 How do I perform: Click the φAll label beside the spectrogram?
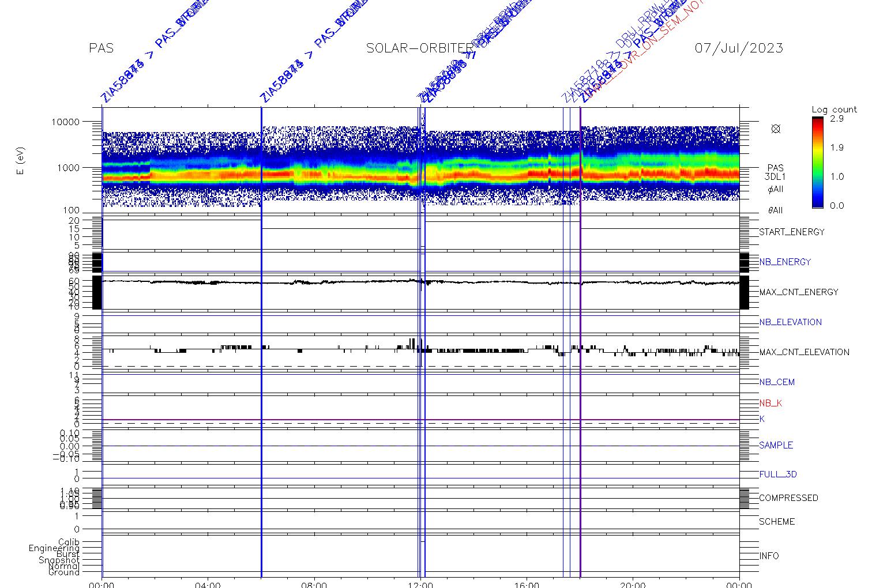point(775,190)
